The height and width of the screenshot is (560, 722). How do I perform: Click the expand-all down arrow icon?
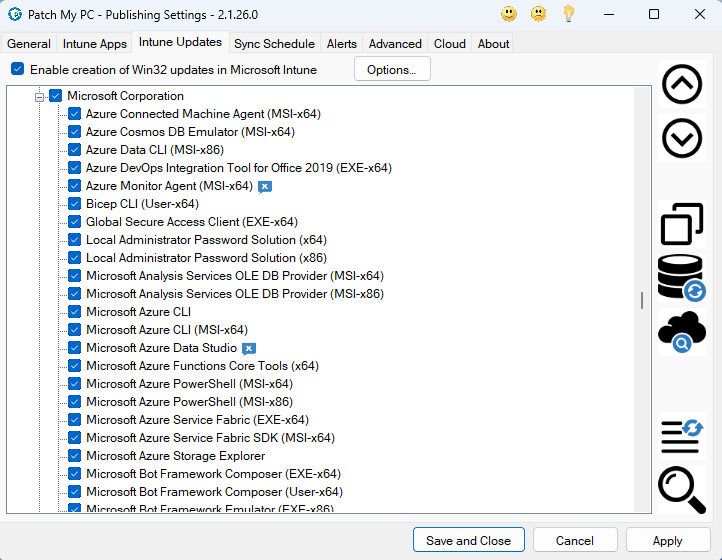point(681,138)
